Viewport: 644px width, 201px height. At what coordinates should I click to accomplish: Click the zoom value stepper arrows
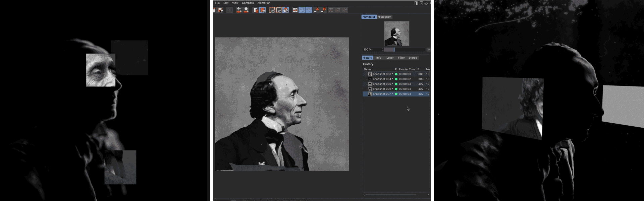click(382, 50)
